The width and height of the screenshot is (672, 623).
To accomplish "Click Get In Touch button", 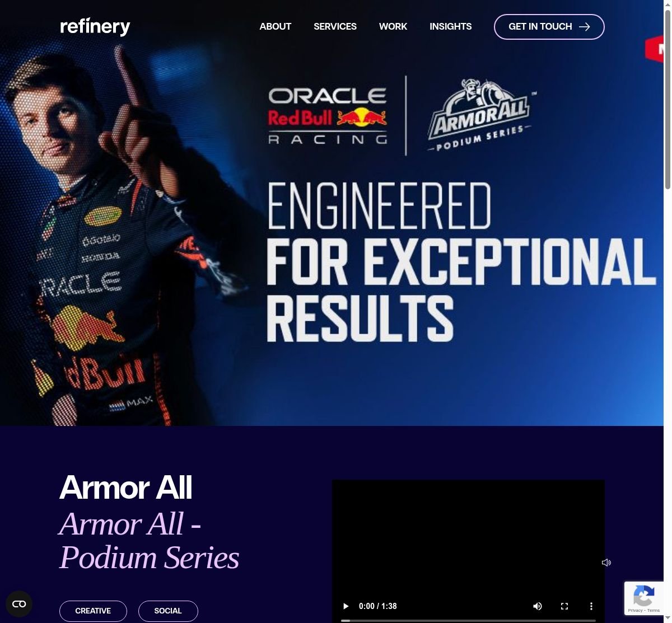I will click(x=549, y=27).
